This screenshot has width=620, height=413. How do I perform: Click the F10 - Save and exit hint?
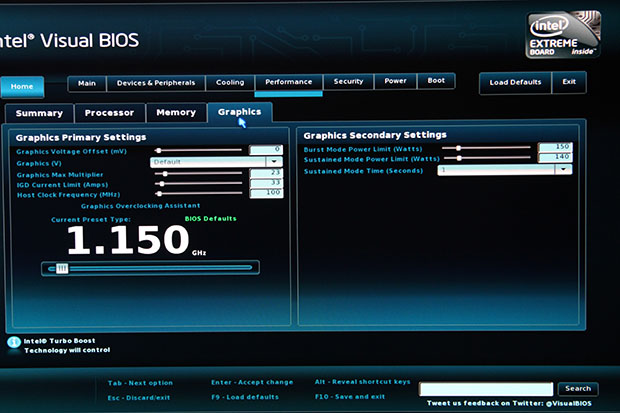[x=350, y=397]
